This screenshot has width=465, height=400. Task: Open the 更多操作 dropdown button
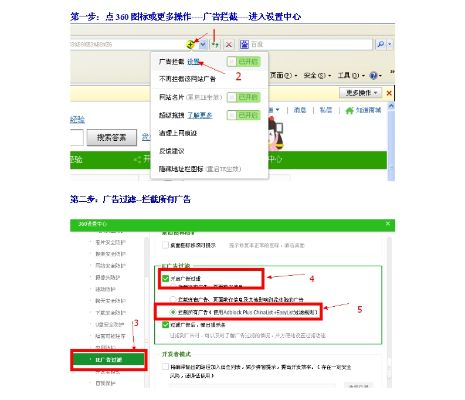coord(360,93)
